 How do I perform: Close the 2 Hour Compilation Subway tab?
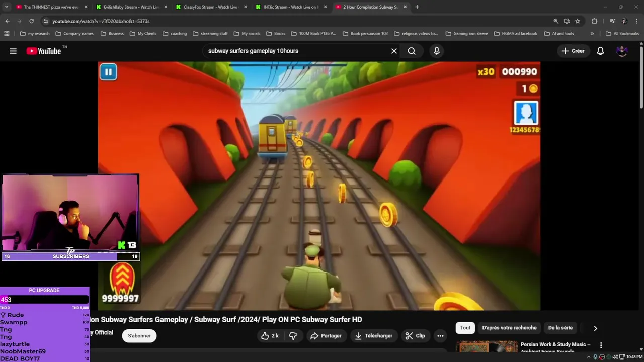click(405, 7)
